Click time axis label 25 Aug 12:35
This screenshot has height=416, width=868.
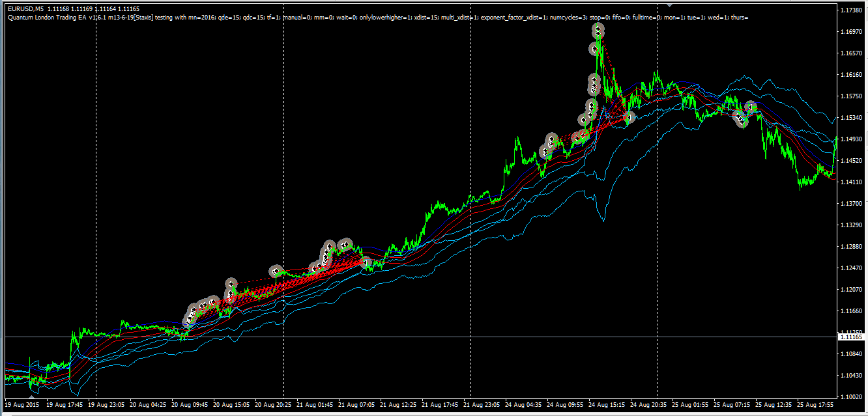(x=775, y=404)
